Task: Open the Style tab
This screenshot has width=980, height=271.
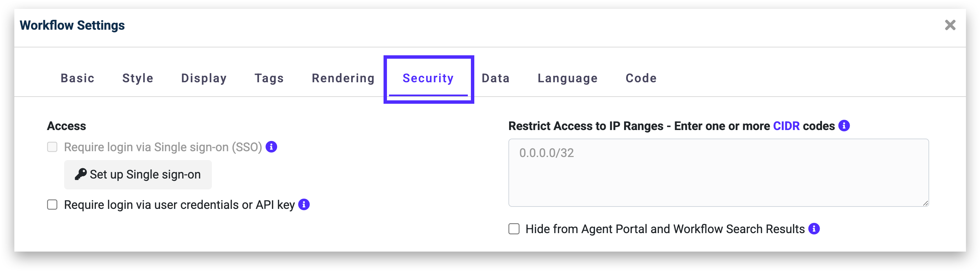Action: point(138,78)
